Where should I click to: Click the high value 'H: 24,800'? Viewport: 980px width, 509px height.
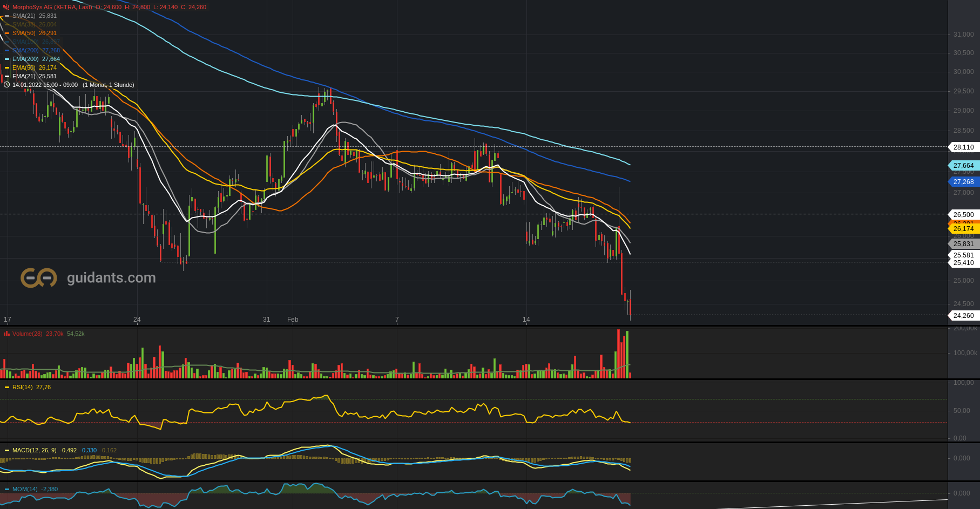(137, 7)
